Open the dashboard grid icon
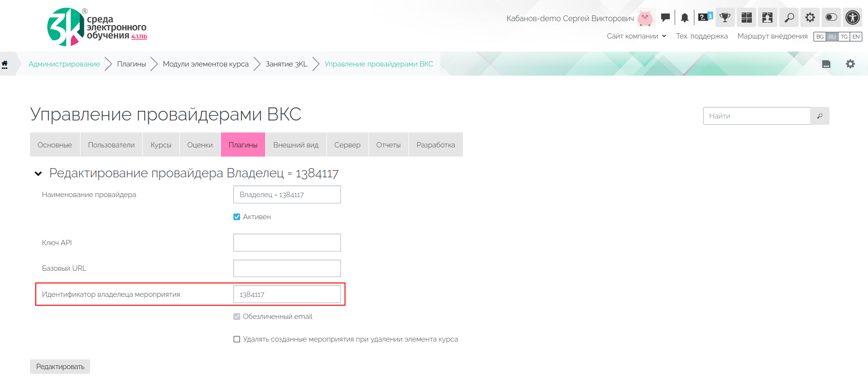 [746, 18]
